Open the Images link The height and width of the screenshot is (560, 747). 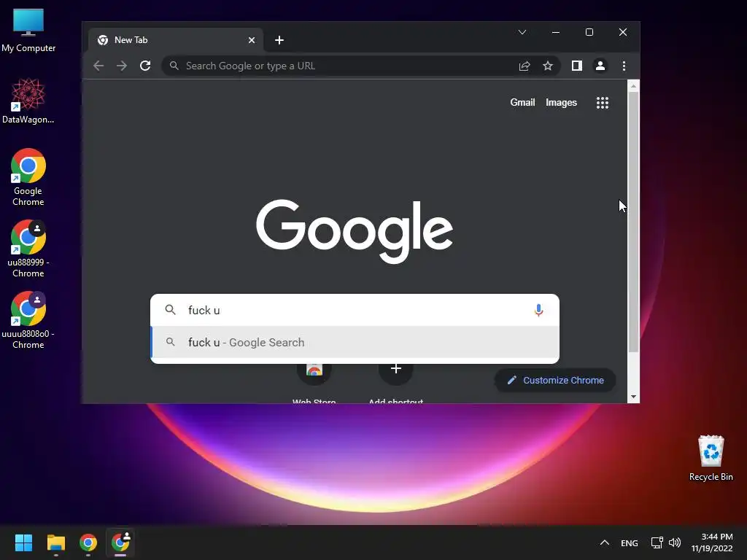pyautogui.click(x=561, y=102)
